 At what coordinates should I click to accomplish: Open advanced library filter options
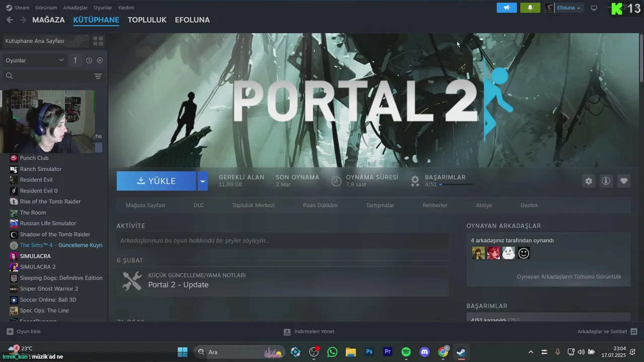coord(98,76)
